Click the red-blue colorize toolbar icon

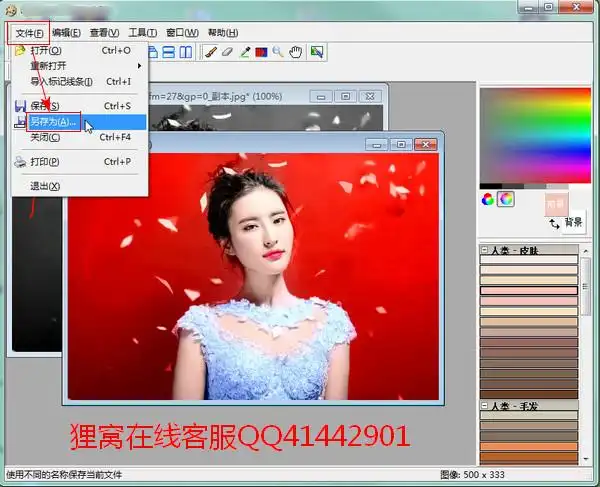point(261,52)
